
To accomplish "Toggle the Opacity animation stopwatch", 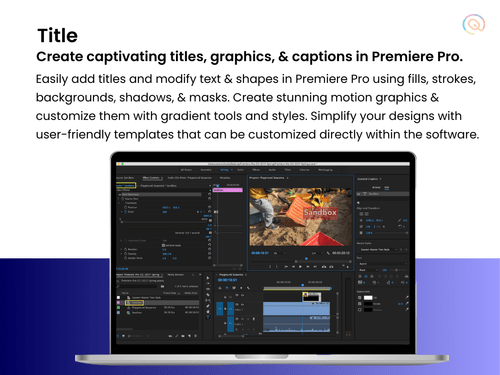I will click(126, 254).
